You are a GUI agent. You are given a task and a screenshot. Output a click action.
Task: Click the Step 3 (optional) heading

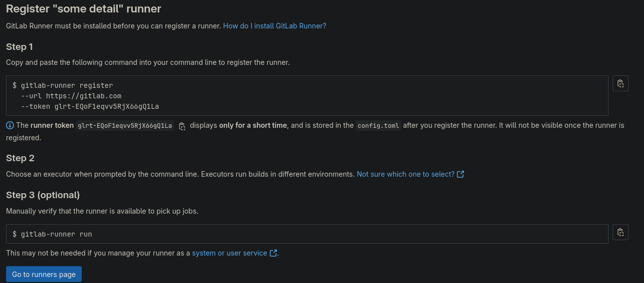tap(43, 195)
